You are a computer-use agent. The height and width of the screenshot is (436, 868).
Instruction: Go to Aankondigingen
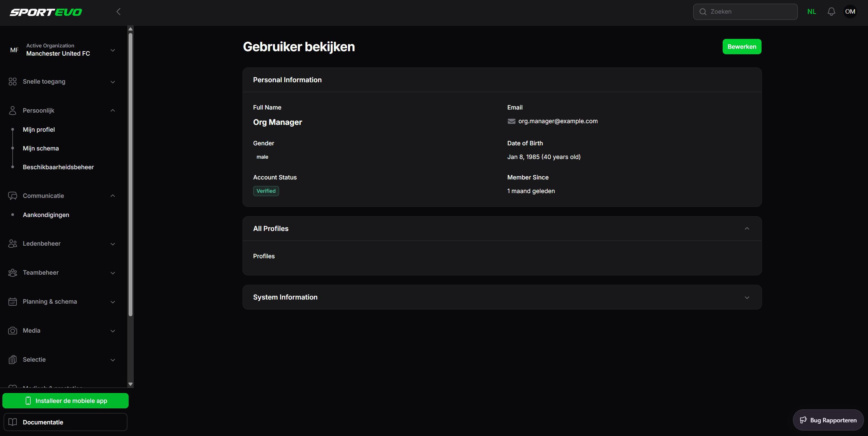click(46, 215)
